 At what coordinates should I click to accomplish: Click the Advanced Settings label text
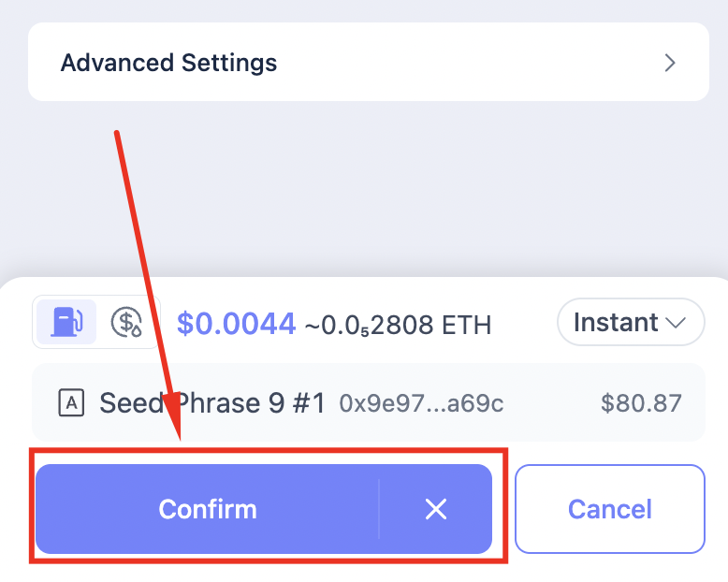pos(168,63)
